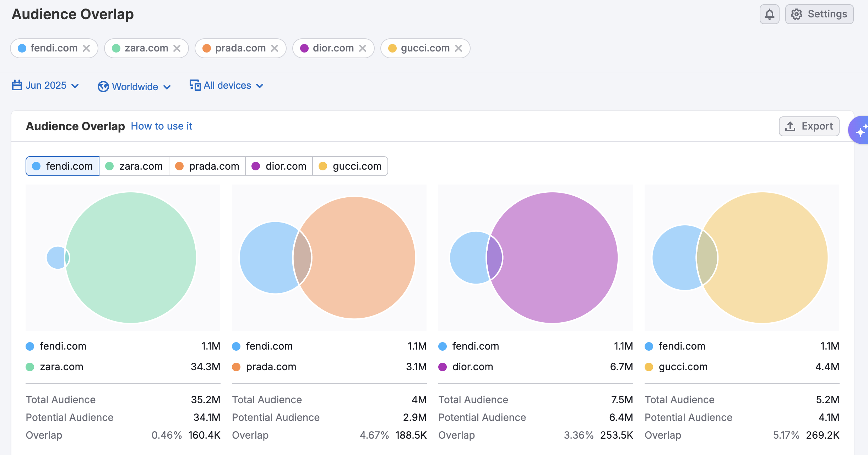Select the dior.com tab
The width and height of the screenshot is (868, 455).
[x=279, y=166]
